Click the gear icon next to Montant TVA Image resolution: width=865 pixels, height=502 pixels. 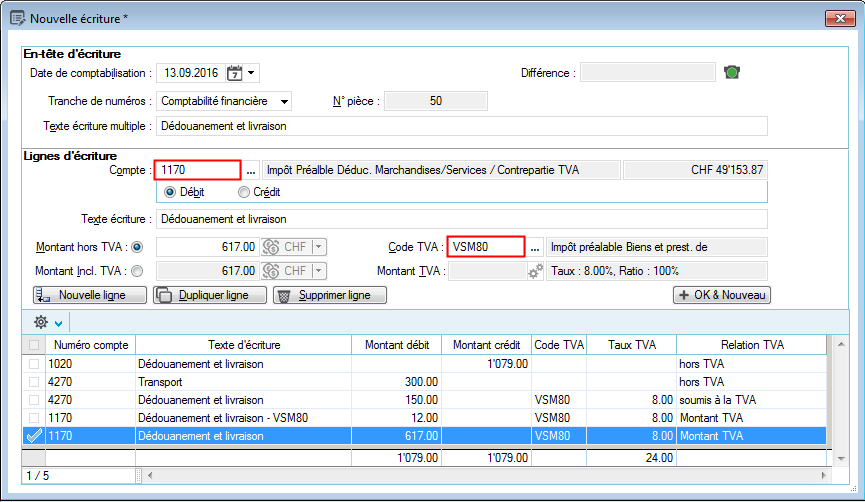click(x=536, y=271)
